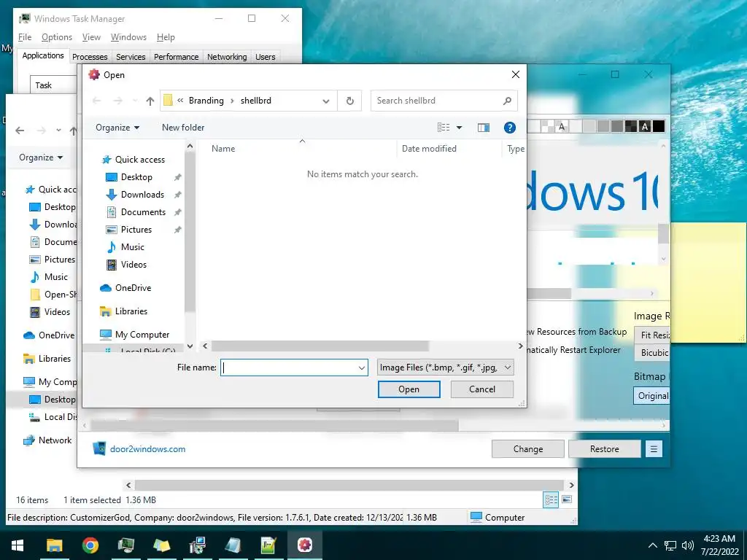Visit the door2windows.com link

147,449
